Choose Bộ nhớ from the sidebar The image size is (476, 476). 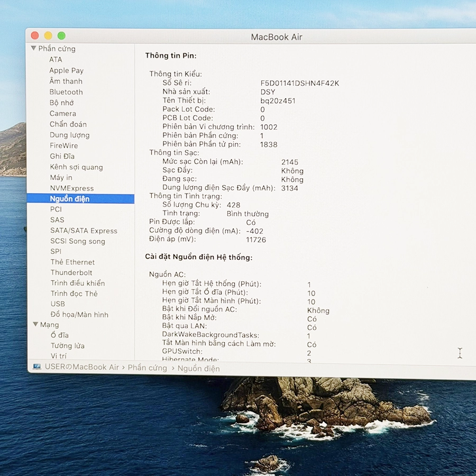(x=62, y=103)
